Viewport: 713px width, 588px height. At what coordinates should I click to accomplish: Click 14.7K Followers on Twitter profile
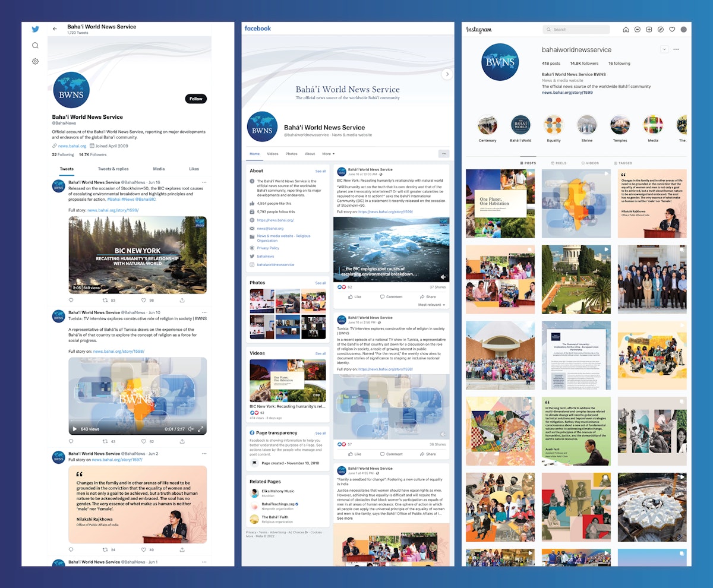[93, 154]
